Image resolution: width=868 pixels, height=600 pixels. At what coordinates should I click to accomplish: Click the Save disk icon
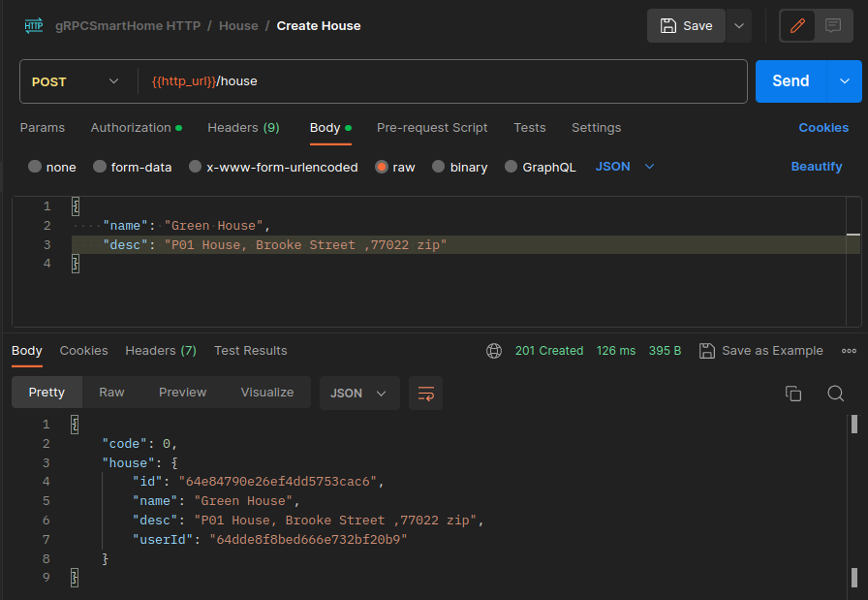(x=668, y=25)
